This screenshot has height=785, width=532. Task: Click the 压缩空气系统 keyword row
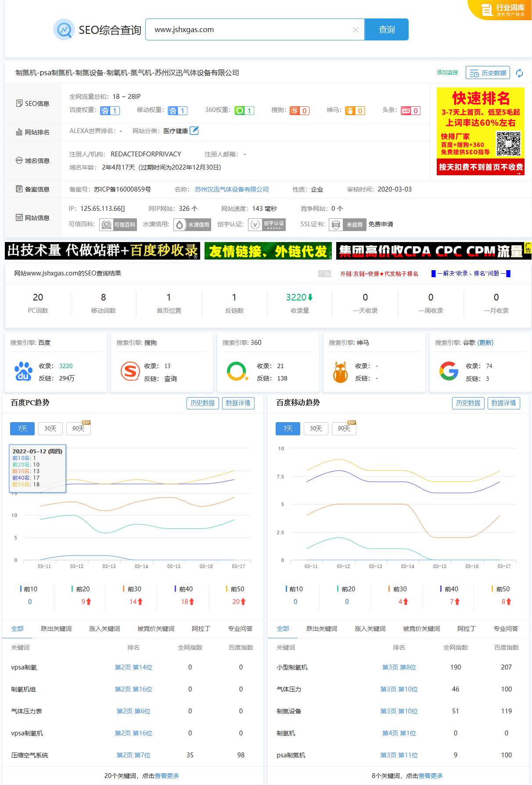(133, 755)
